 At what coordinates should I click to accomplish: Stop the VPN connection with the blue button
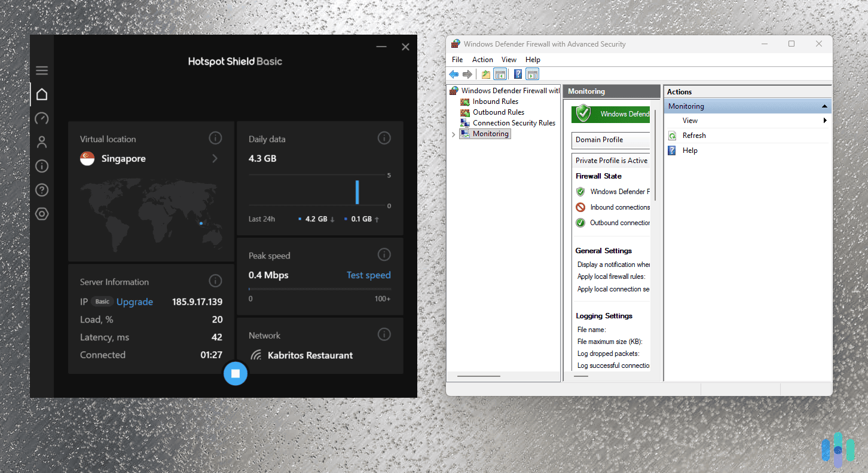coord(236,373)
